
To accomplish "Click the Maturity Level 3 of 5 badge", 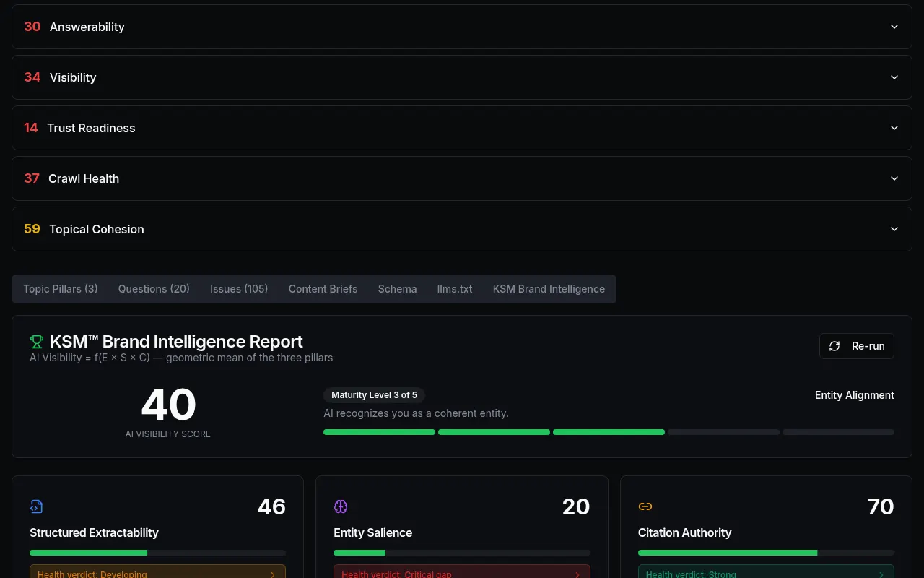I will pyautogui.click(x=374, y=395).
